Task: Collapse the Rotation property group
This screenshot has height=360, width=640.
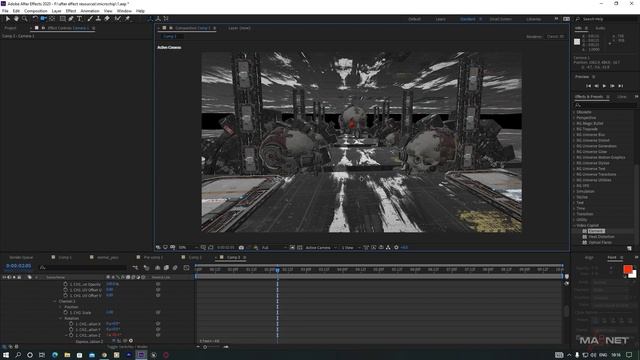Action: coord(60,318)
